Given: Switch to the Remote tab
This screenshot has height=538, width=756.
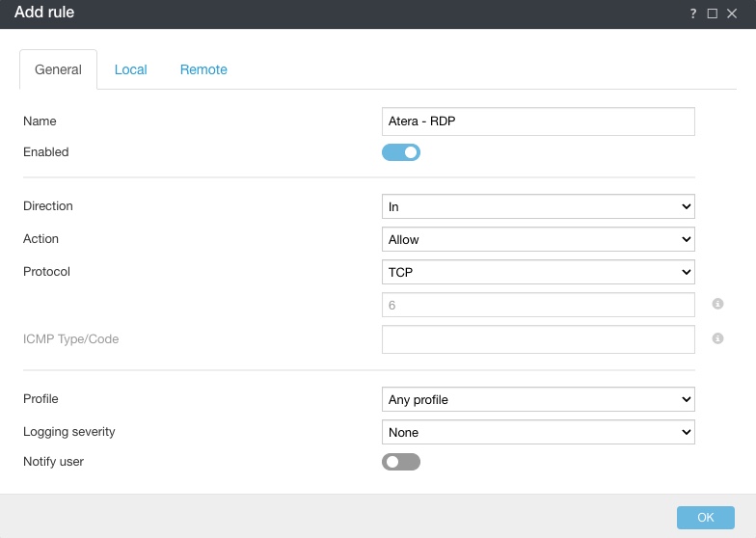Looking at the screenshot, I should click(x=203, y=69).
